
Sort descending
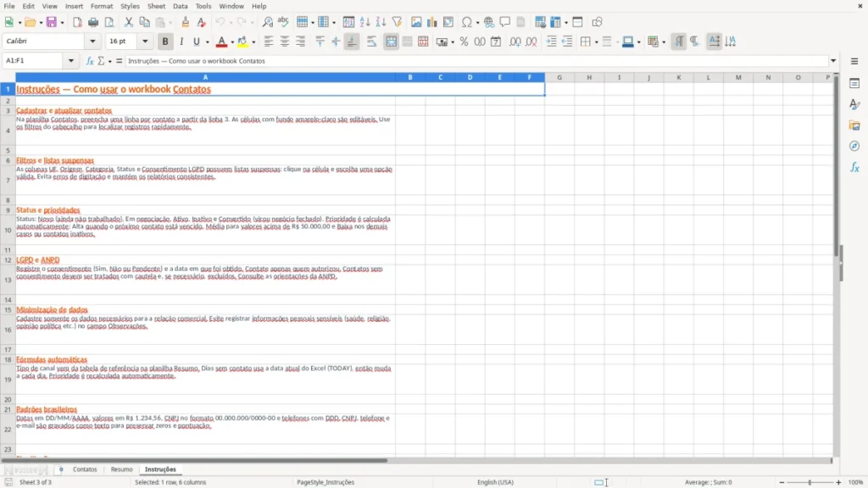click(381, 22)
